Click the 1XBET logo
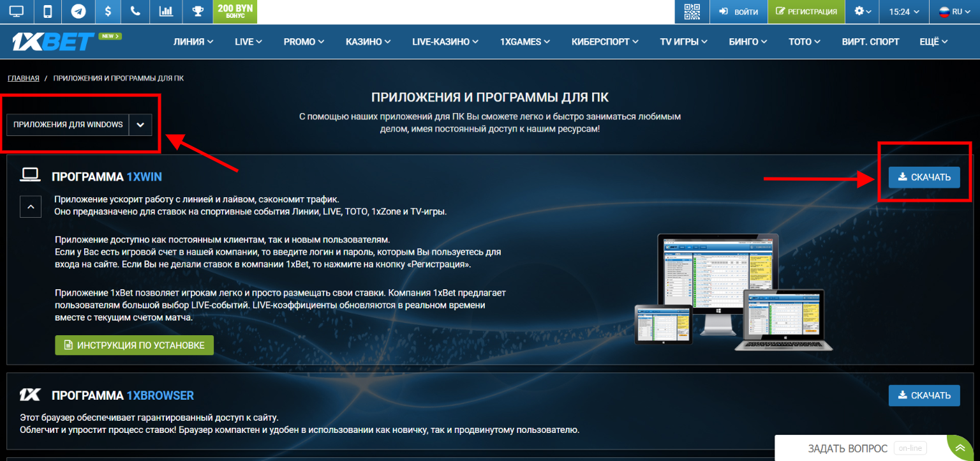 54,42
